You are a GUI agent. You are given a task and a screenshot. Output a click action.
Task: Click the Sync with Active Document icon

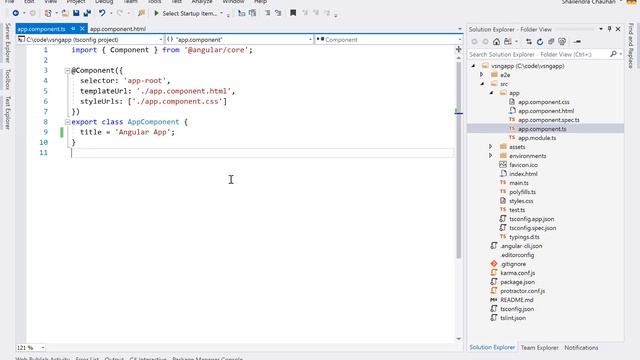click(529, 42)
